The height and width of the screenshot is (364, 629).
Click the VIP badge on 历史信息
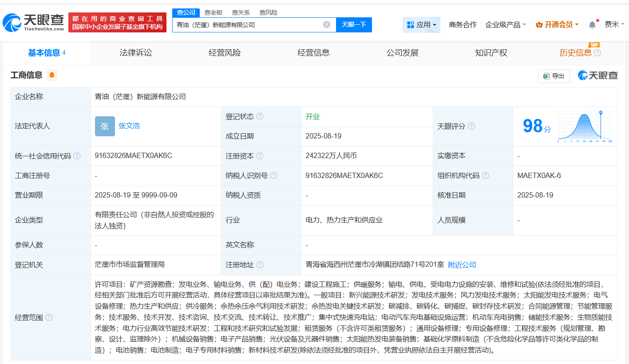point(594,45)
